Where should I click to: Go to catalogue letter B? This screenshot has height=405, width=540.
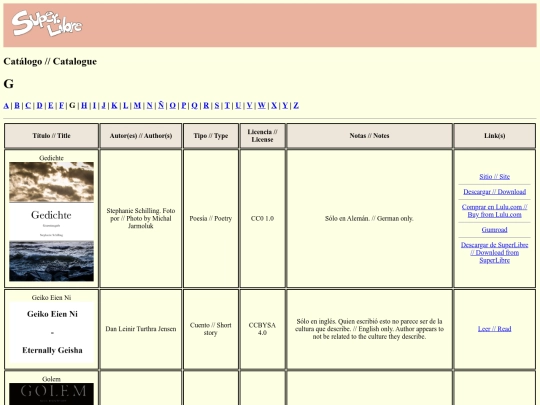tap(17, 105)
